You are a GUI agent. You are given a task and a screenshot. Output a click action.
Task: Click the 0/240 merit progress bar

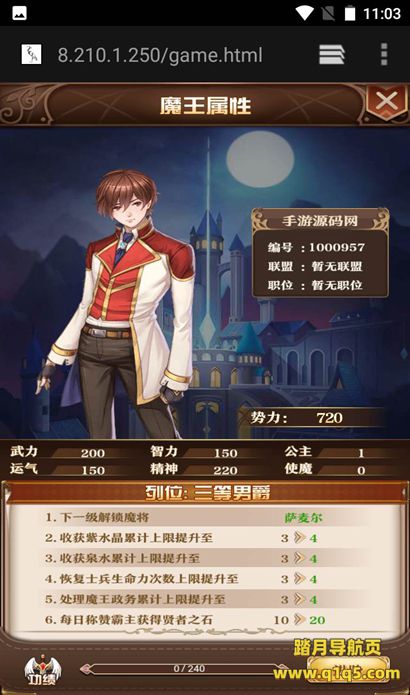click(184, 668)
